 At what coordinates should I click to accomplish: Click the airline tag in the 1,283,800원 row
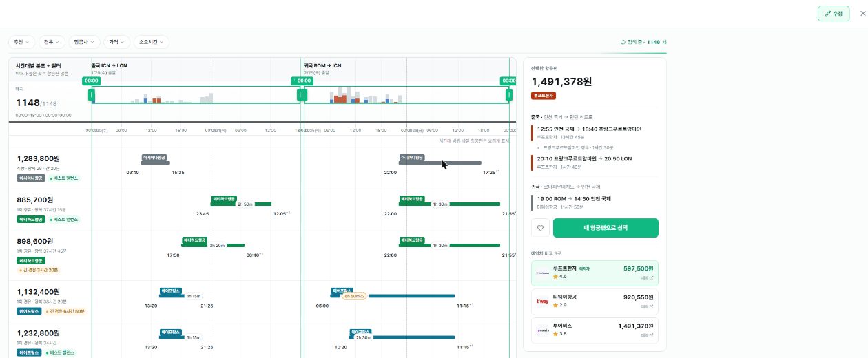[x=31, y=178]
